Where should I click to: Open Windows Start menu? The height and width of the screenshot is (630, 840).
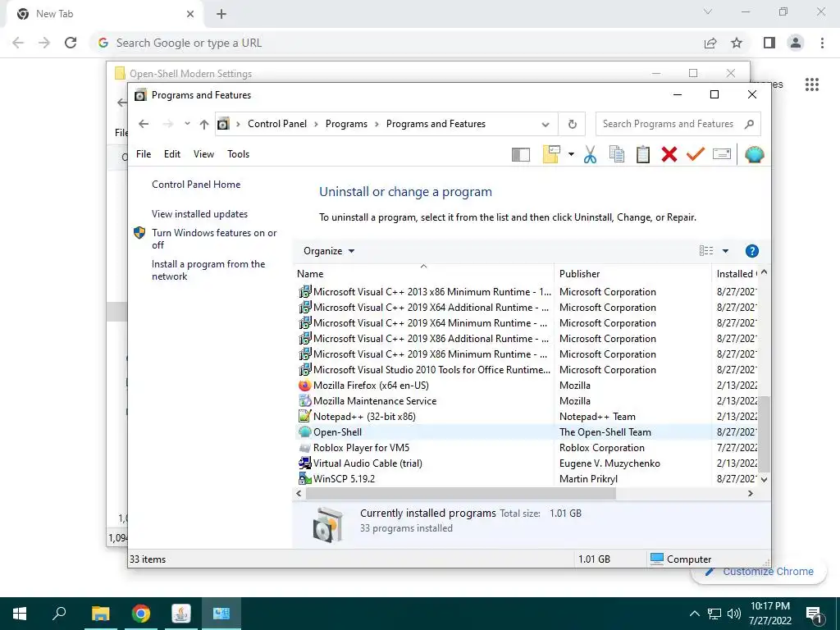click(20, 614)
